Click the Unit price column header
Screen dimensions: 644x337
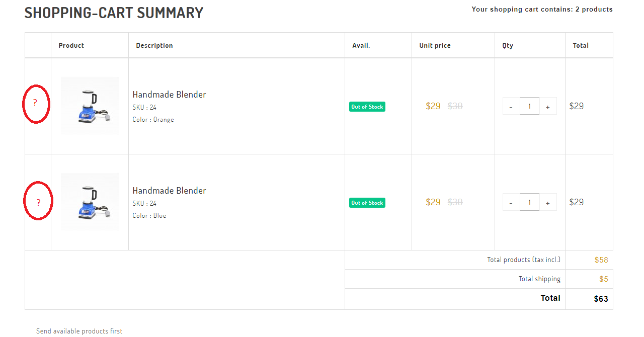coord(435,45)
